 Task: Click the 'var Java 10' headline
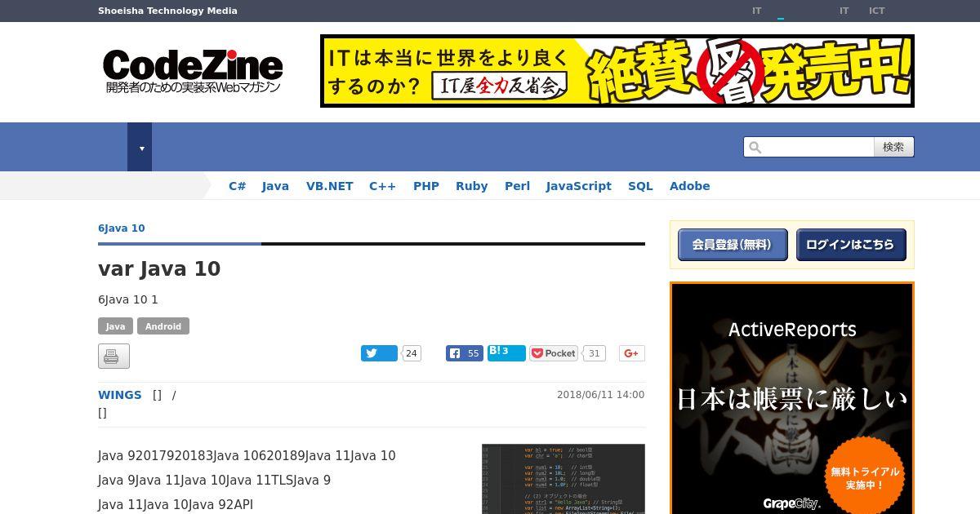tap(159, 269)
